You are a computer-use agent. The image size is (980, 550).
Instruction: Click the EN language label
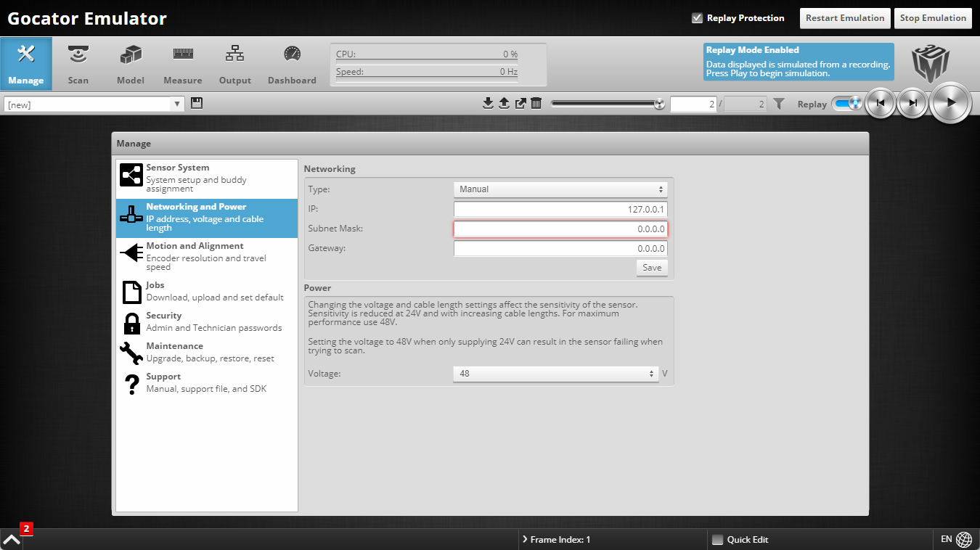click(947, 539)
